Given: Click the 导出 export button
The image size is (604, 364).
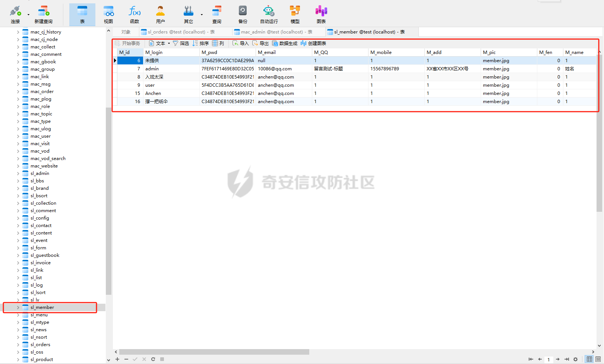Looking at the screenshot, I should pos(260,43).
